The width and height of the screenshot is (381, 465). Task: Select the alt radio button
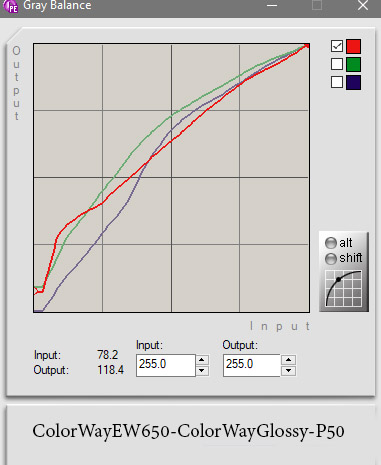(331, 243)
